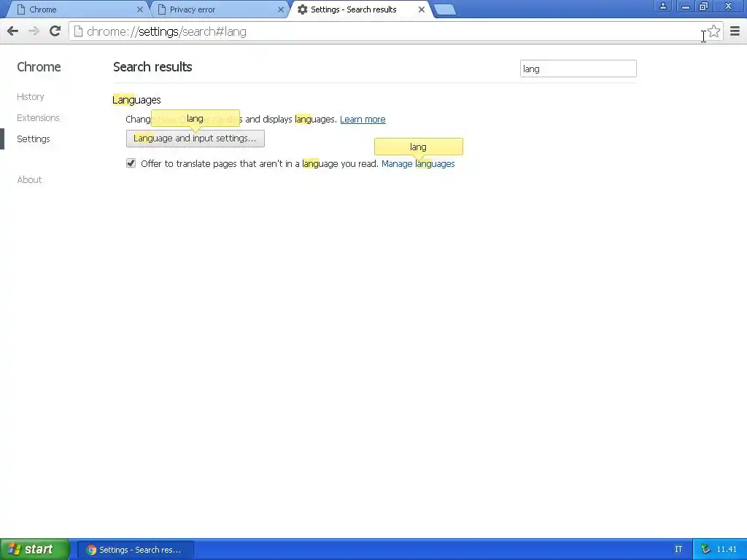Restore down the Chrome window

point(704,6)
